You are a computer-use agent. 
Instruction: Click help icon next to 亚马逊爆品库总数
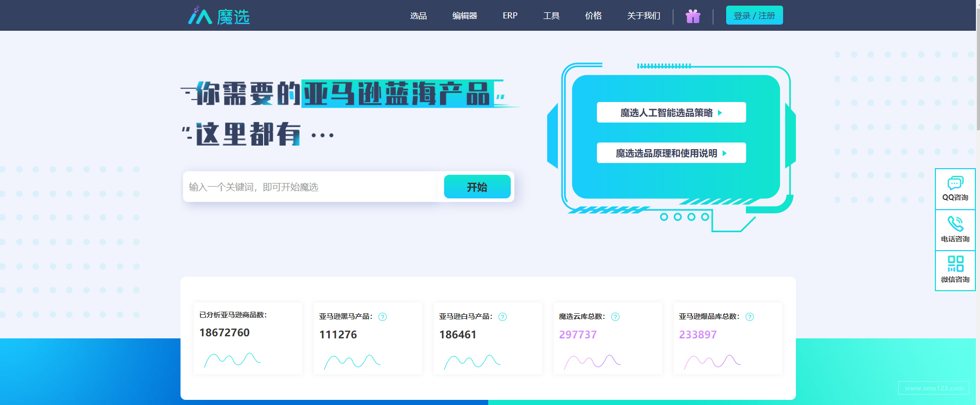point(750,317)
